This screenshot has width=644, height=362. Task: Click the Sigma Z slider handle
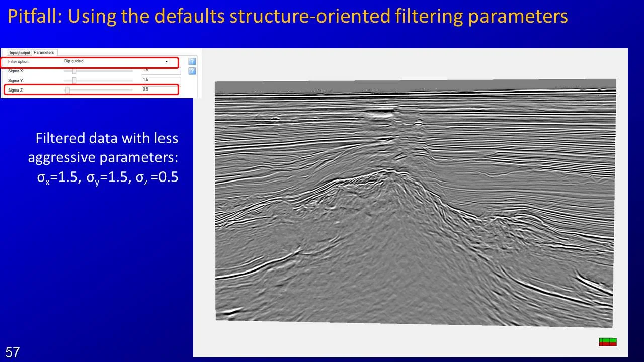[x=67, y=90]
